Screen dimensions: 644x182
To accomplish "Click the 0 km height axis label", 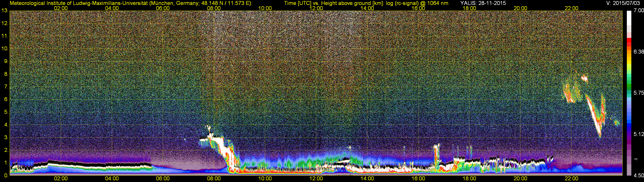I will (x=6, y=176).
